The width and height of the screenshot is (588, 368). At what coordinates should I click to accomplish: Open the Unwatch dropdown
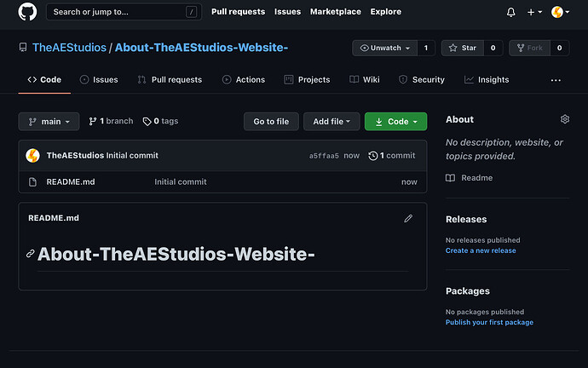coord(384,48)
